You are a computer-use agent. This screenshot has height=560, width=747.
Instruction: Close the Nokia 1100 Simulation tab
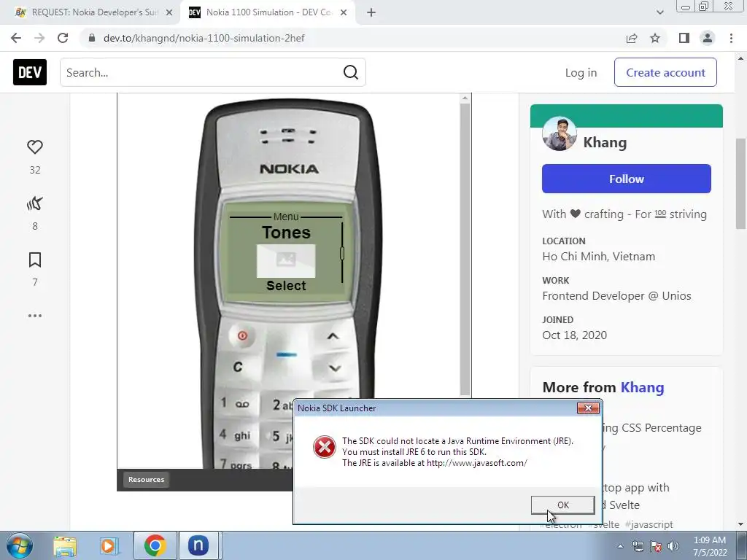pyautogui.click(x=344, y=13)
